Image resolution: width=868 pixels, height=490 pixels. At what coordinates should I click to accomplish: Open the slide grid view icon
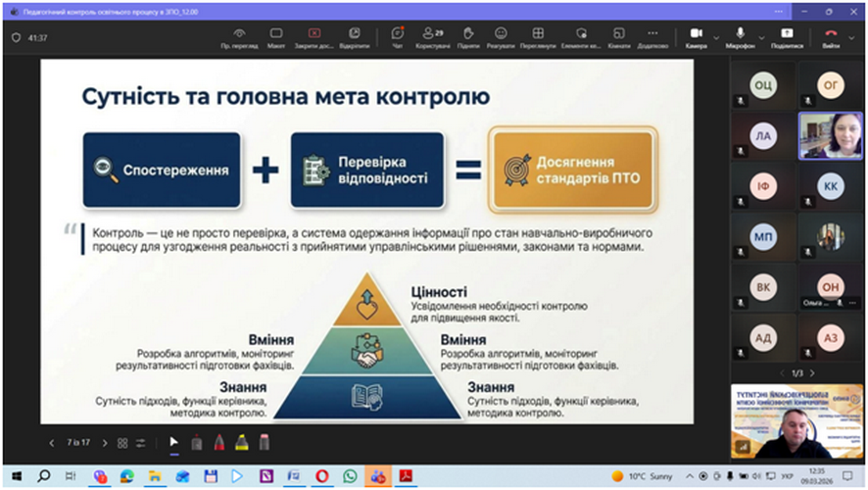tap(122, 443)
